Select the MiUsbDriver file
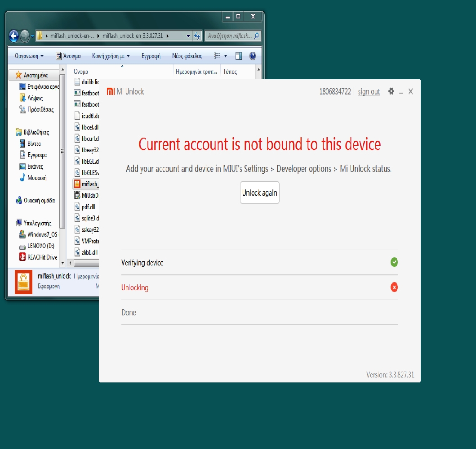Image resolution: width=476 pixels, height=449 pixels. coord(86,195)
